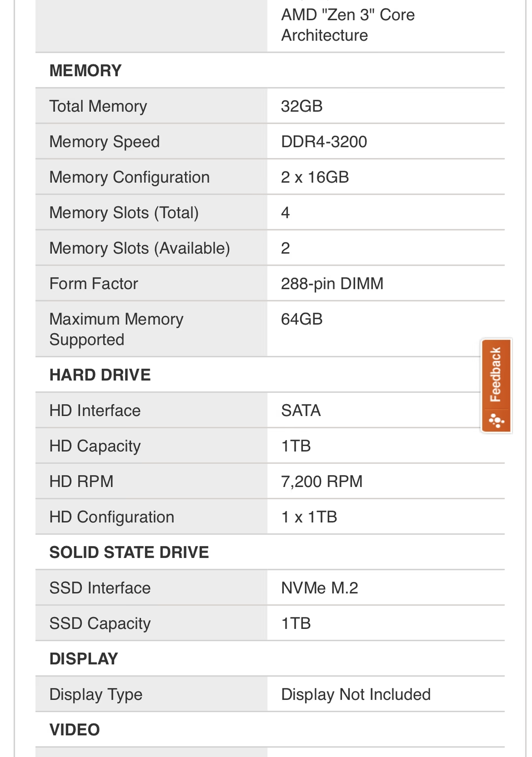Click the DDR4-3200 memory speed value
Screen dimensions: 532x757
[x=324, y=141]
